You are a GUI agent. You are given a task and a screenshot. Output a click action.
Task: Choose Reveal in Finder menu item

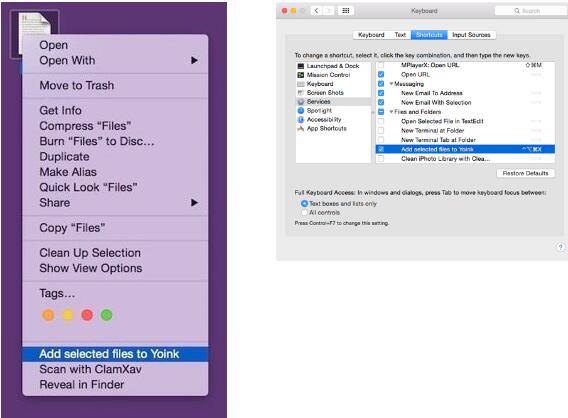pos(115,385)
